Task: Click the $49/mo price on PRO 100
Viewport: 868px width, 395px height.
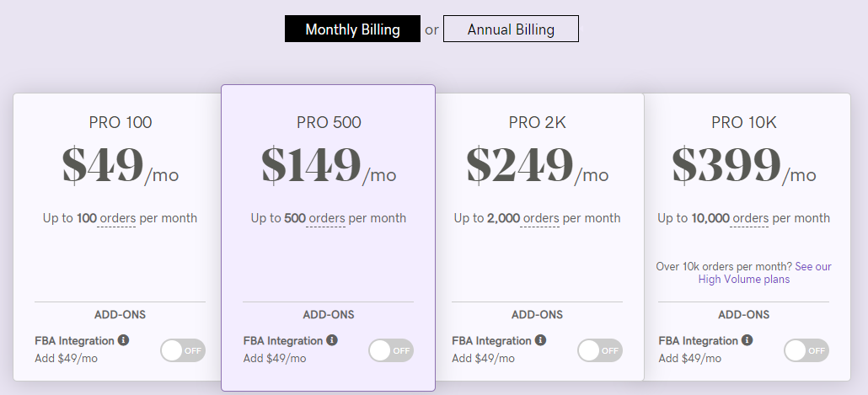Action: click(x=120, y=166)
